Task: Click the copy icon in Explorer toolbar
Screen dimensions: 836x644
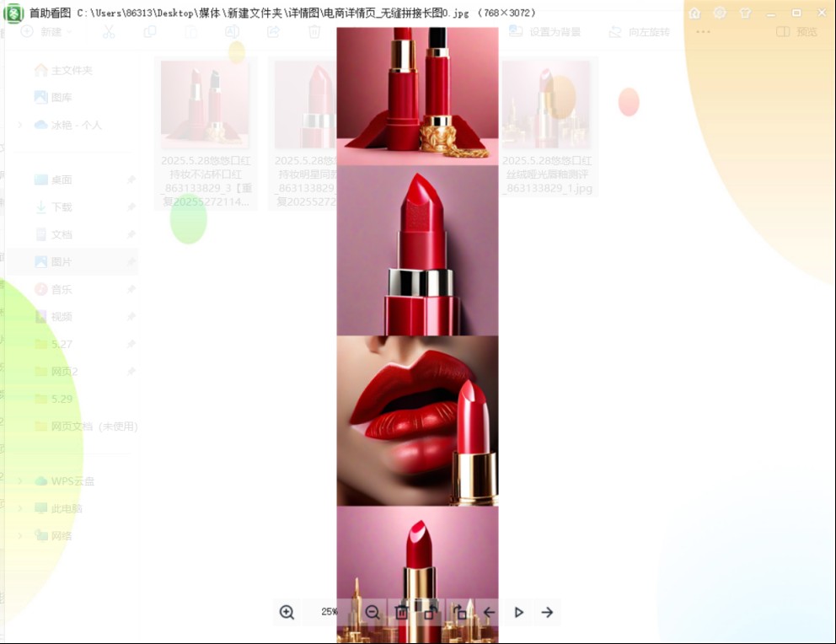Action: click(150, 32)
